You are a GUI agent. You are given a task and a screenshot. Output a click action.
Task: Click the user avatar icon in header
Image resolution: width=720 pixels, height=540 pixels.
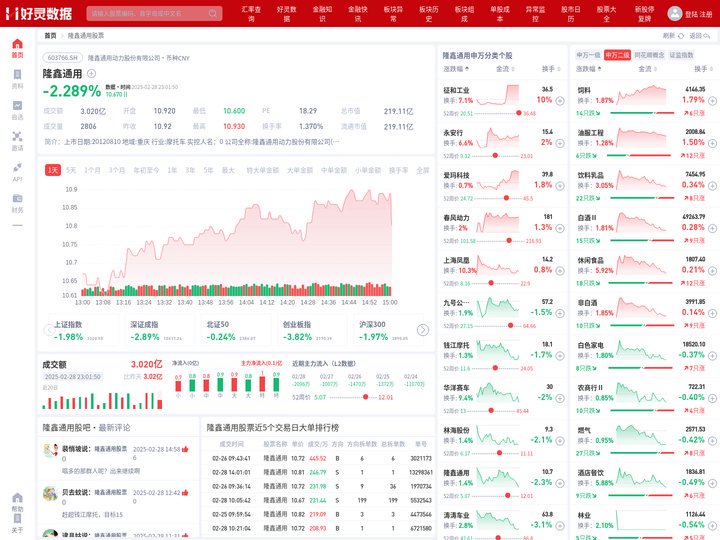pos(675,13)
